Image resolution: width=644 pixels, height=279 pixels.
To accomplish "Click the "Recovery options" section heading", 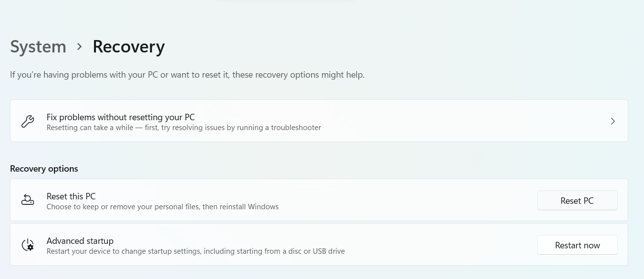I will click(44, 169).
